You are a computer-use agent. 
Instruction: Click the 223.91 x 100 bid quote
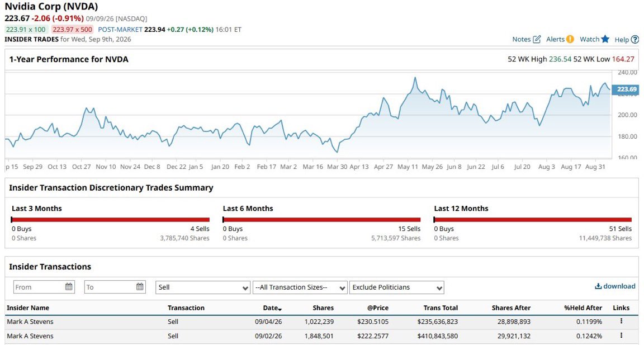pyautogui.click(x=26, y=30)
